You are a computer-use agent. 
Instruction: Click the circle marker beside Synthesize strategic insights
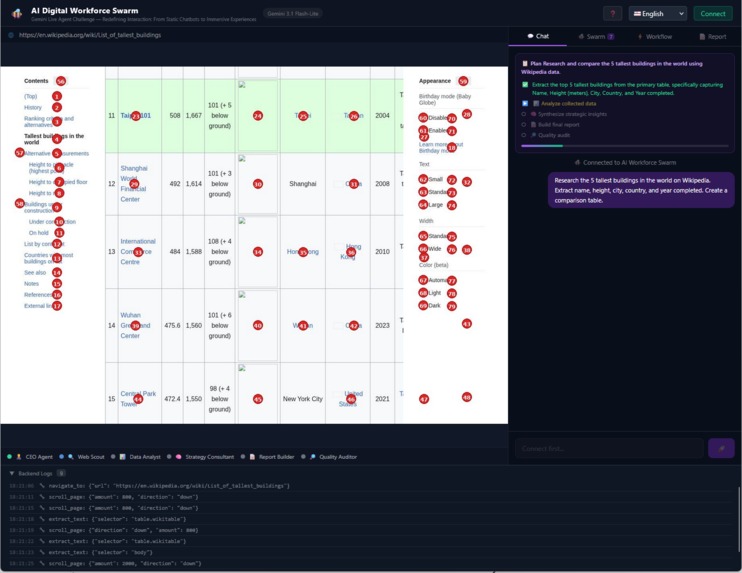(x=524, y=114)
